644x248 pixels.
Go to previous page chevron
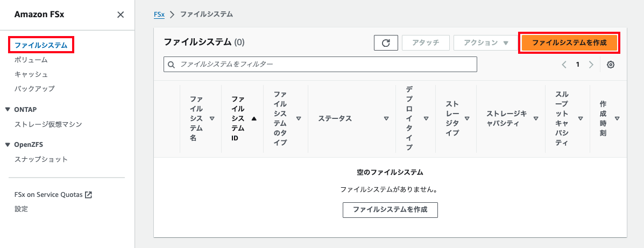[564, 65]
